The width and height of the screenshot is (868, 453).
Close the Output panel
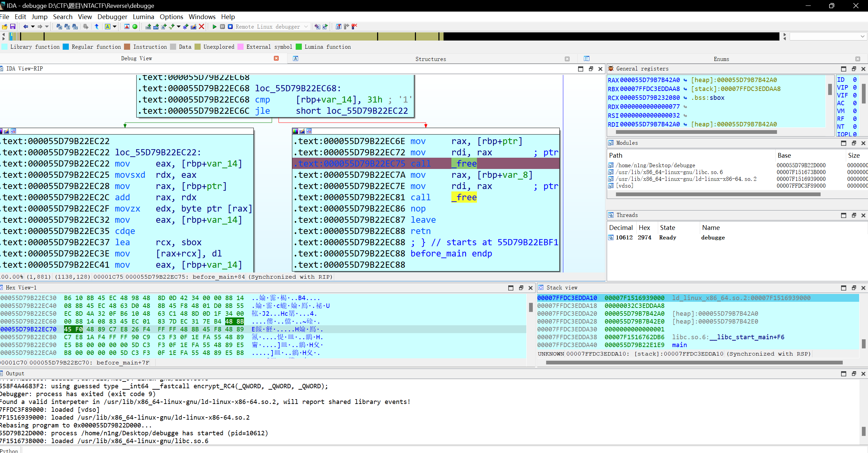(x=863, y=374)
